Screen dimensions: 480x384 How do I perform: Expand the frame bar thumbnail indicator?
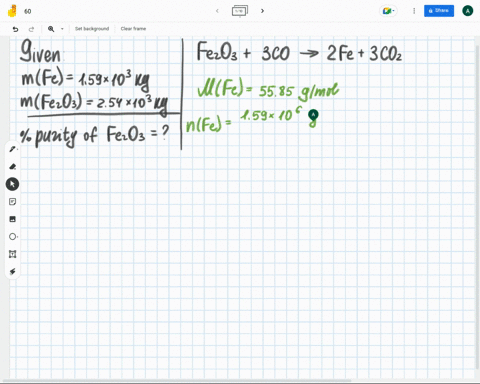tap(240, 11)
